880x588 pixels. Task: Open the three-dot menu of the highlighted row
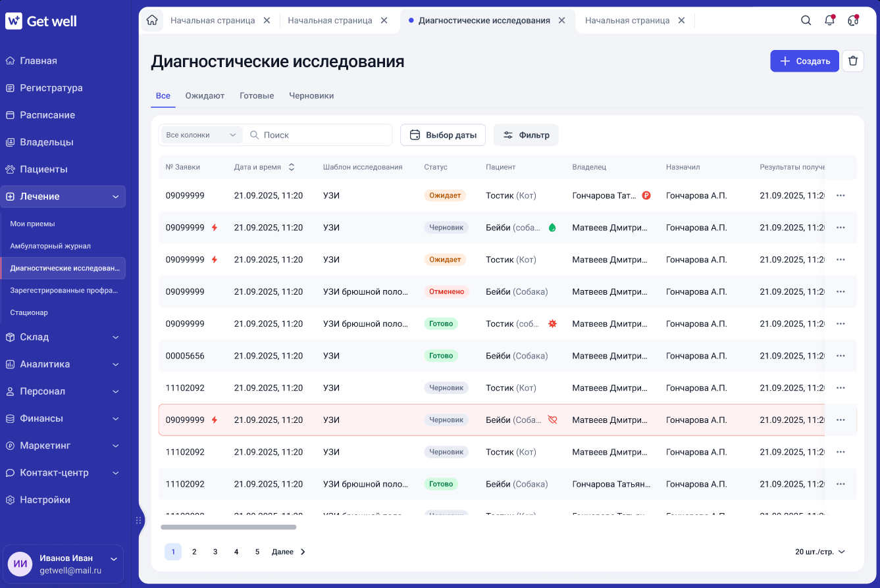tap(841, 420)
